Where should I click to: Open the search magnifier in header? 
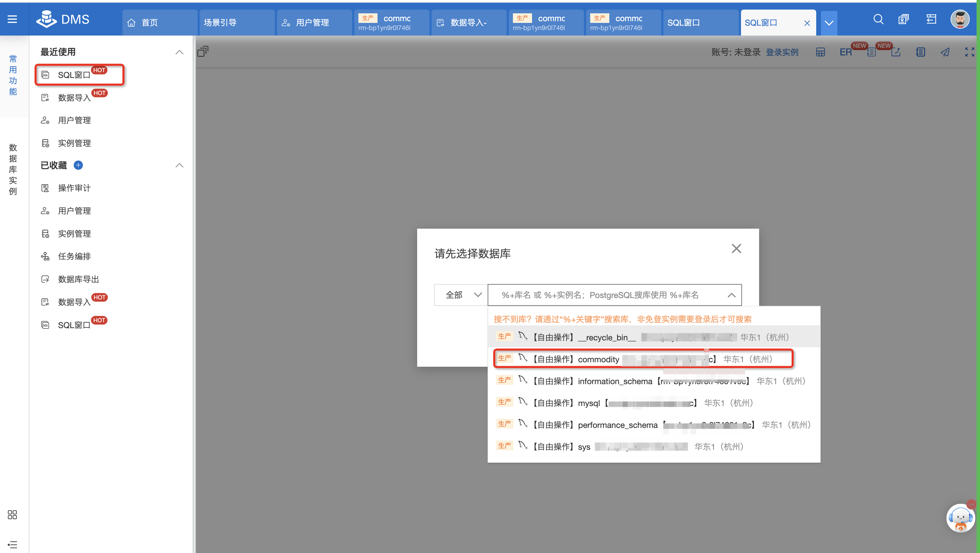878,19
